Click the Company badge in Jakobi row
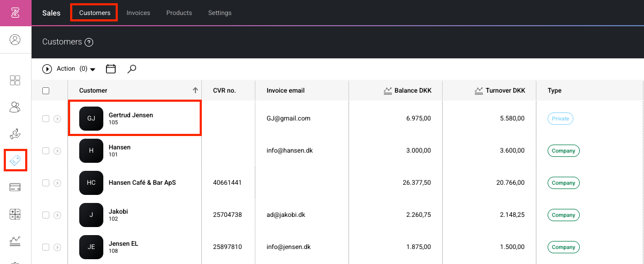The width and height of the screenshot is (644, 264). click(x=564, y=215)
